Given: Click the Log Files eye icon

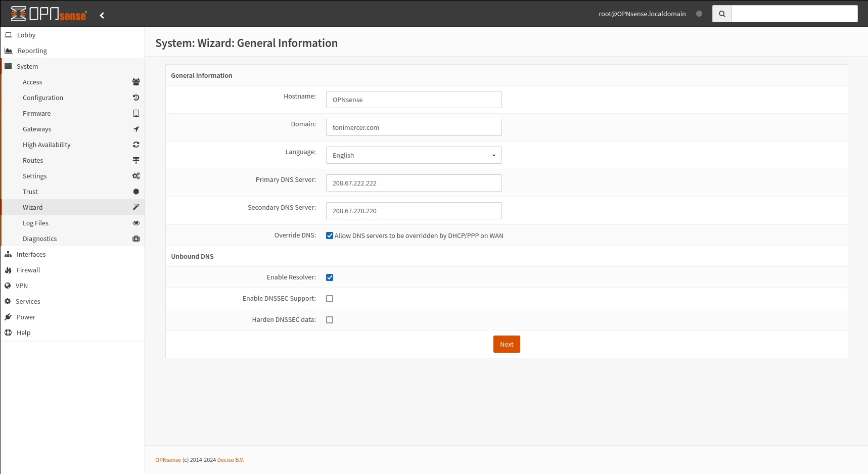Looking at the screenshot, I should (x=136, y=223).
